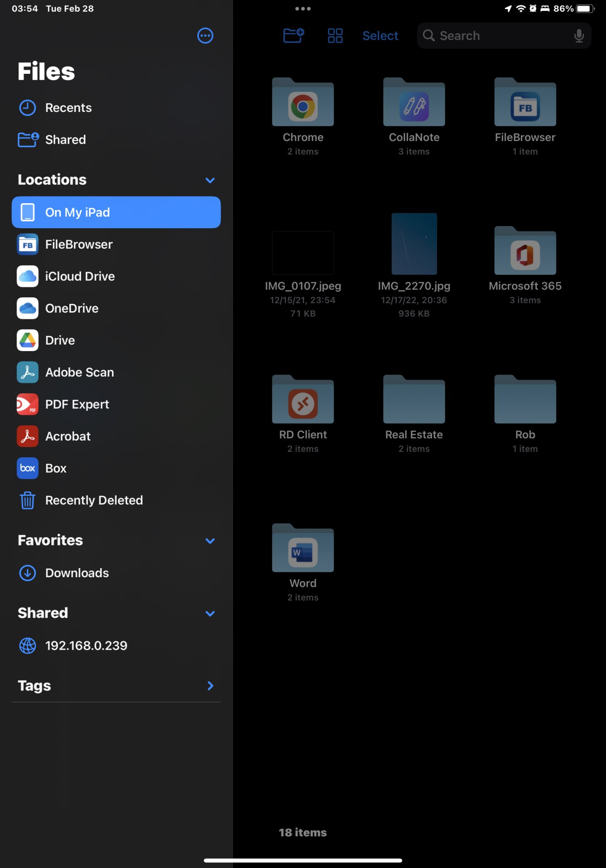Click the PDF Expert icon
This screenshot has width=606, height=868.
pos(28,404)
